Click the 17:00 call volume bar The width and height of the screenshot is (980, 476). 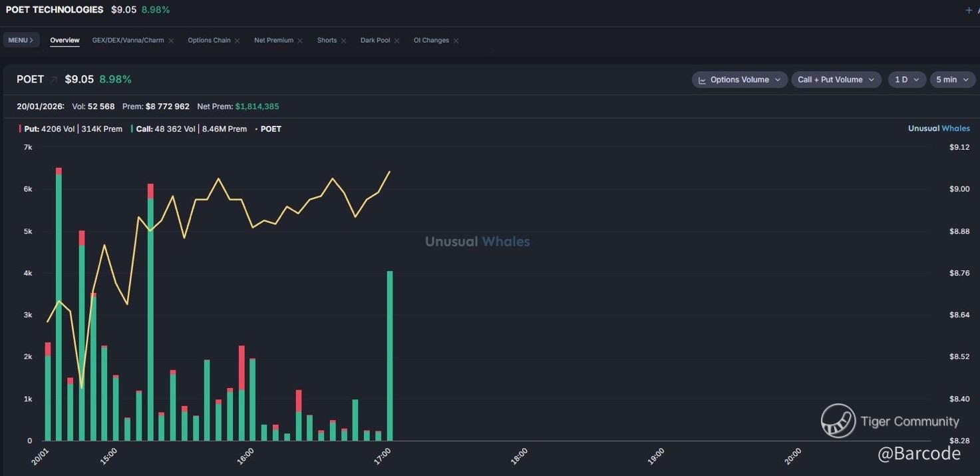click(x=390, y=356)
